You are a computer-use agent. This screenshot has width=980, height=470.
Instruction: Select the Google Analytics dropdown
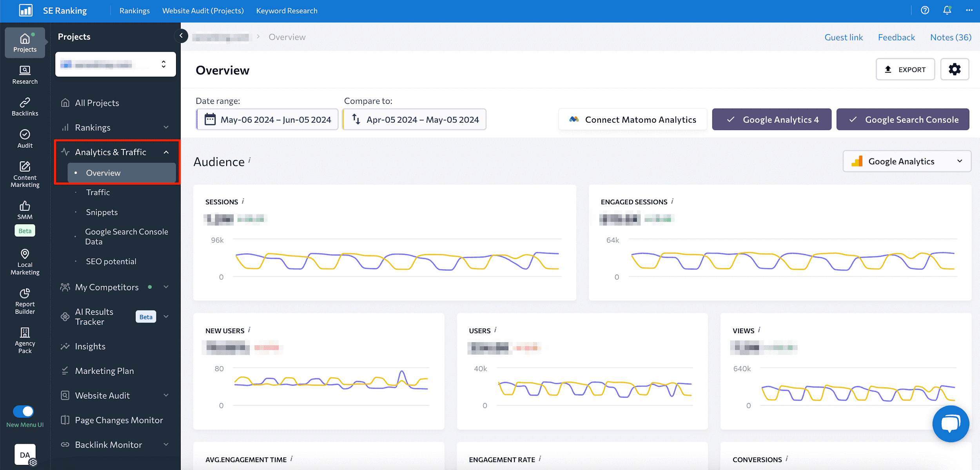pyautogui.click(x=906, y=161)
